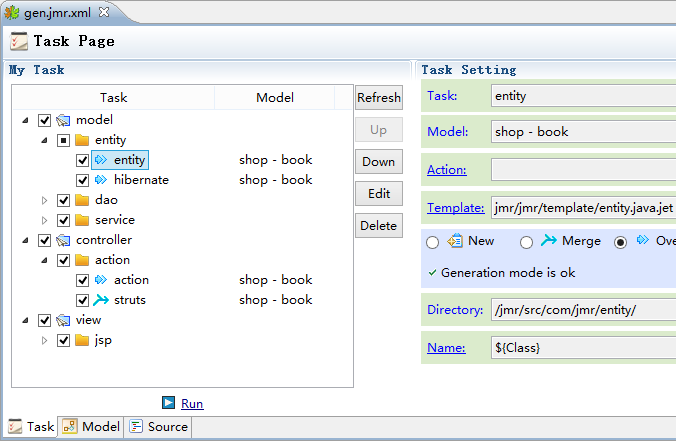Close the gen.jmr.xml editor tab
The height and width of the screenshot is (441, 676).
[x=104, y=12]
